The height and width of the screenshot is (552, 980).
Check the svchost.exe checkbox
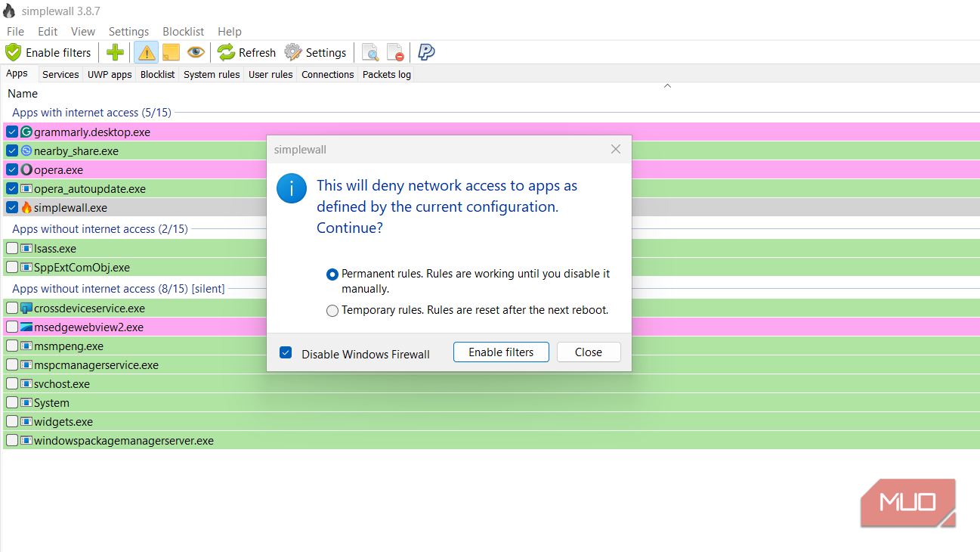(12, 383)
